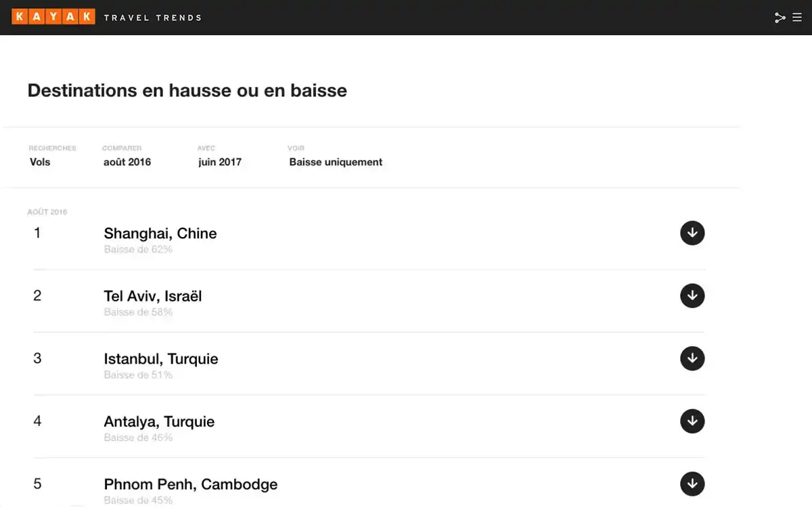Choose Phnom Penh, Cambodge destination

(191, 484)
